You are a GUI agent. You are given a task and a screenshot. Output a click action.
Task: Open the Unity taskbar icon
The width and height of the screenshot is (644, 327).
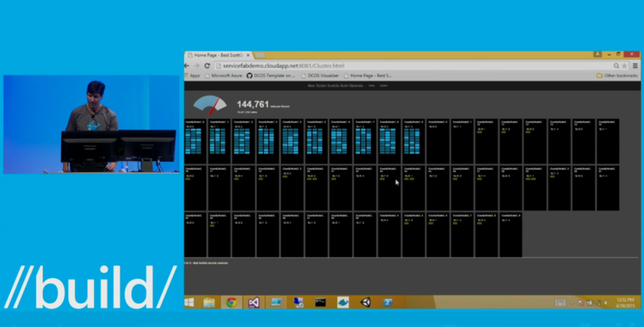[365, 303]
